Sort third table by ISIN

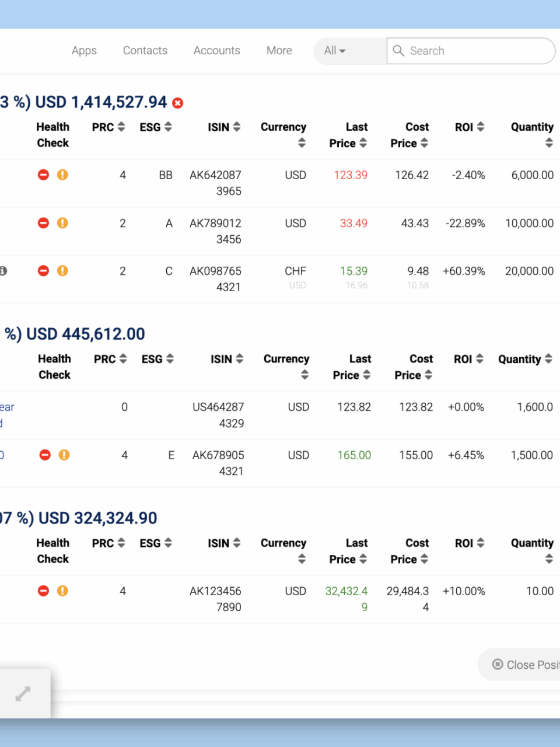click(x=237, y=543)
